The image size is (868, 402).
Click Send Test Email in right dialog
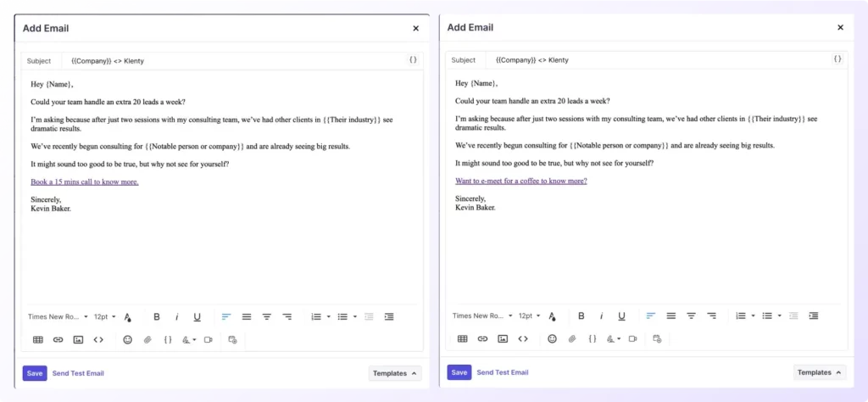(x=503, y=372)
